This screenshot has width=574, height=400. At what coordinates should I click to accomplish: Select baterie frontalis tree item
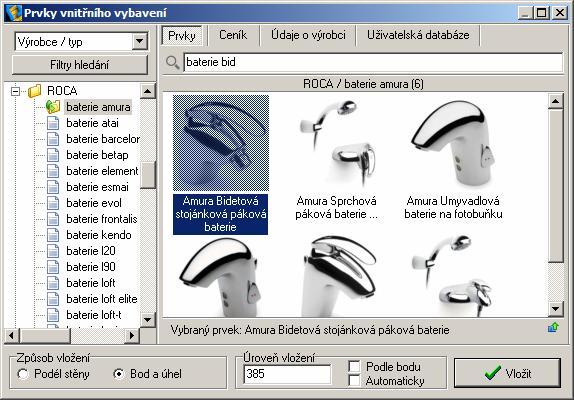(102, 219)
